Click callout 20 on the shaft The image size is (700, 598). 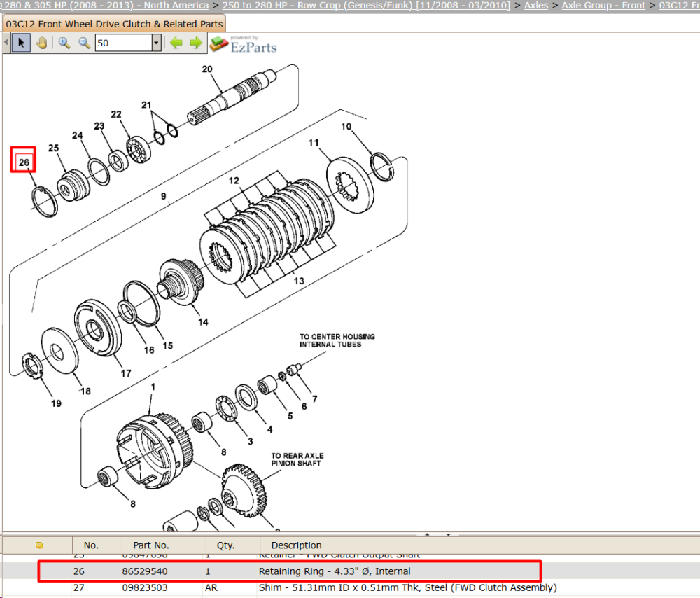207,69
